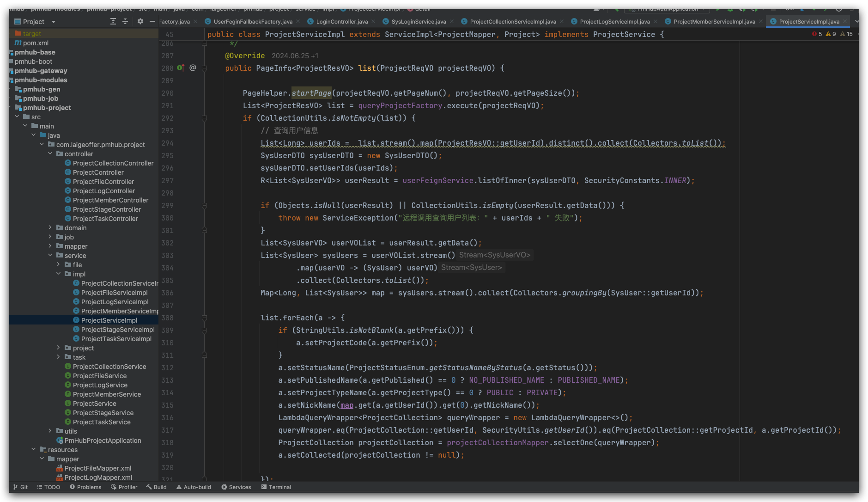868x502 pixels.
Task: Open the Project panel settings gear
Action: click(x=140, y=22)
